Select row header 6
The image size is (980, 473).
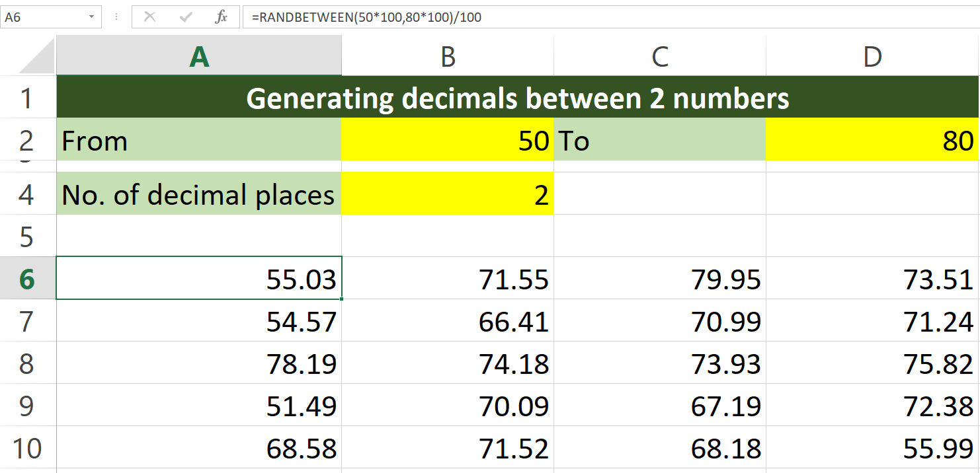click(x=27, y=279)
